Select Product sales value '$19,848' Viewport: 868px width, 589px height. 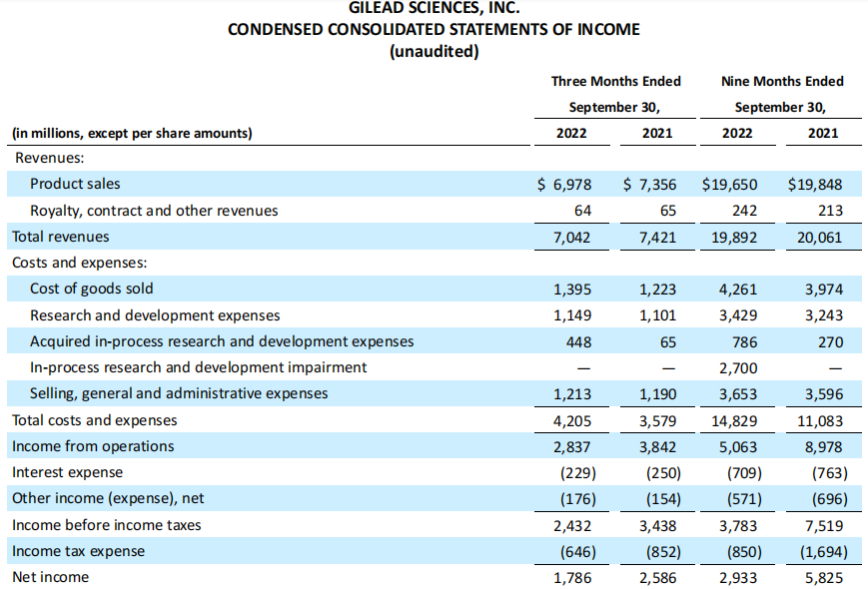[x=815, y=184]
